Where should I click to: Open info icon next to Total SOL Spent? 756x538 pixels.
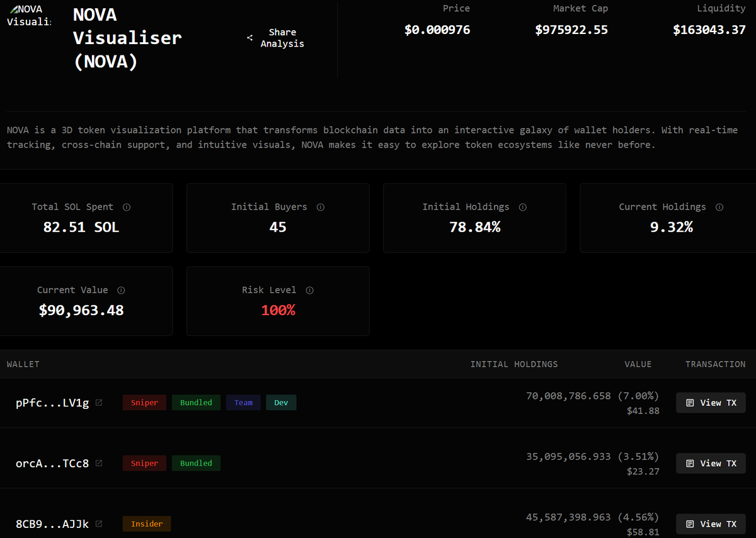pyautogui.click(x=127, y=207)
